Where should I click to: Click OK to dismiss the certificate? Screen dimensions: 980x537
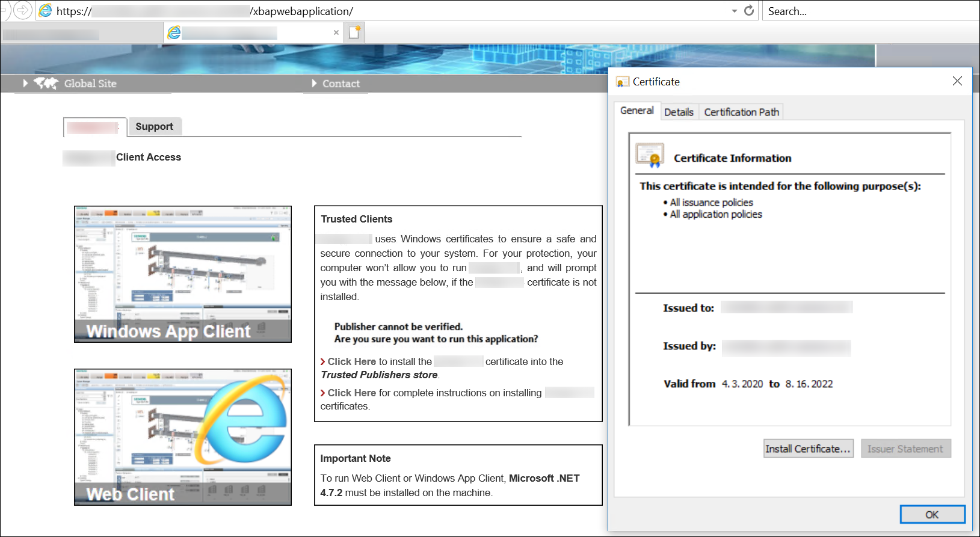[932, 515]
